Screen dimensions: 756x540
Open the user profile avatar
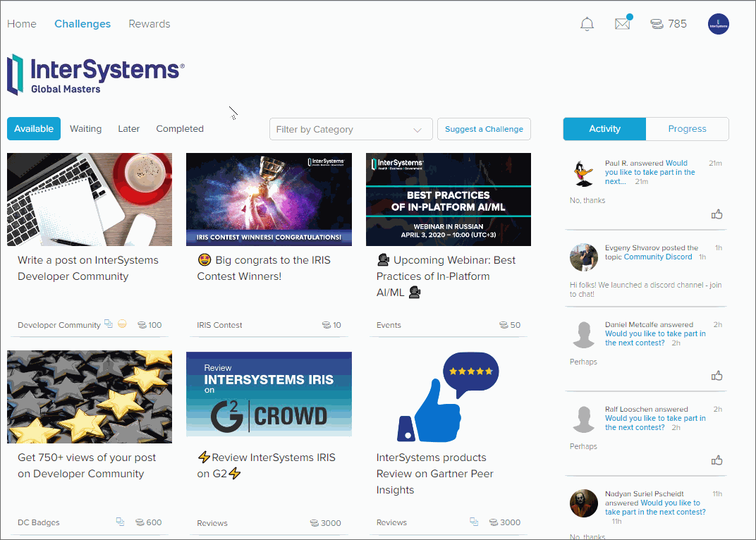tap(718, 24)
